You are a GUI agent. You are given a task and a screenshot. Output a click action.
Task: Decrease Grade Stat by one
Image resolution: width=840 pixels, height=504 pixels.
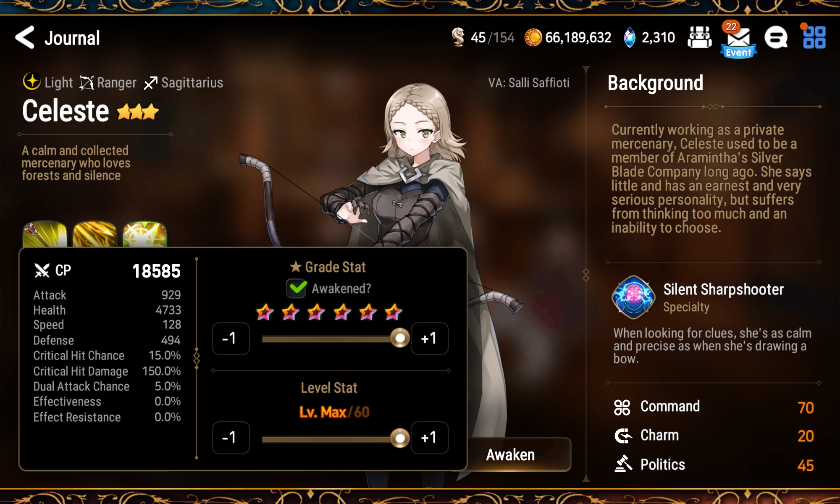click(231, 339)
